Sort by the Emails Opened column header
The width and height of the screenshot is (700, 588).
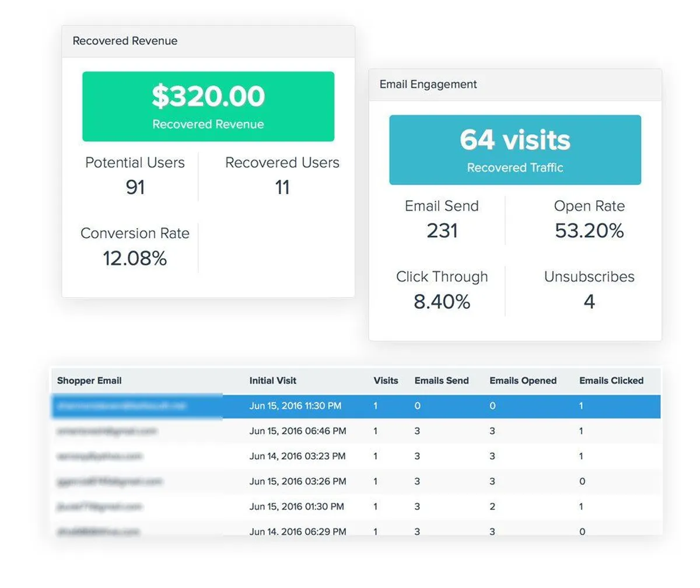523,380
